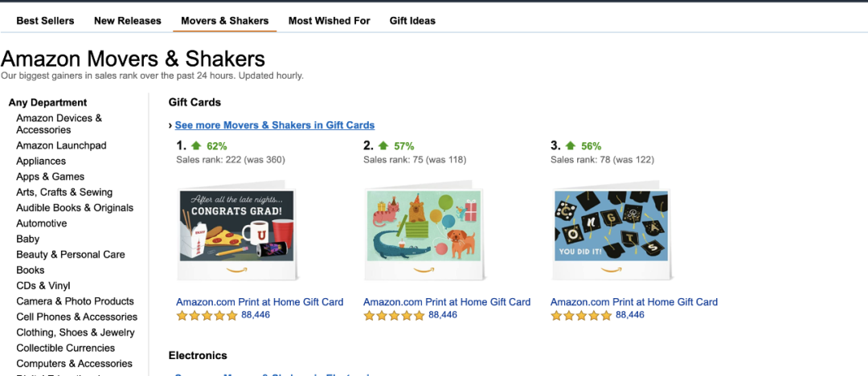Click star rating under second gift card
This screenshot has width=868, height=376.
[395, 316]
